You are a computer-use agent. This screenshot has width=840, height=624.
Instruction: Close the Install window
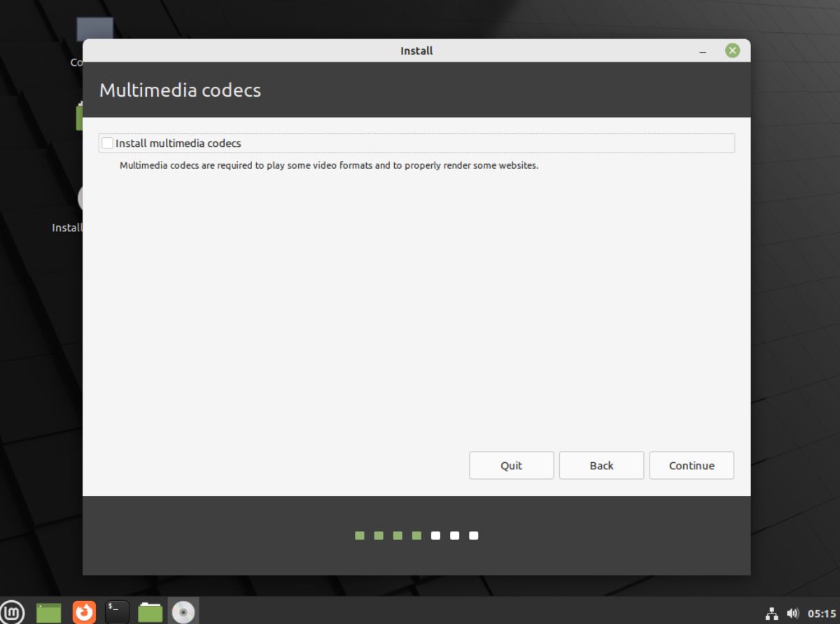coord(731,50)
